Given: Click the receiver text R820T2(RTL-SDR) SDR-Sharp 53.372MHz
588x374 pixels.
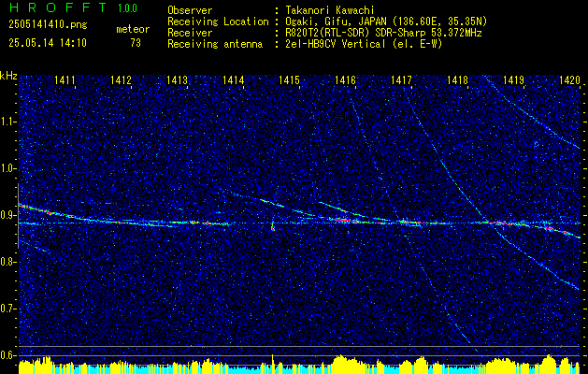Looking at the screenshot, I should coord(383,33).
